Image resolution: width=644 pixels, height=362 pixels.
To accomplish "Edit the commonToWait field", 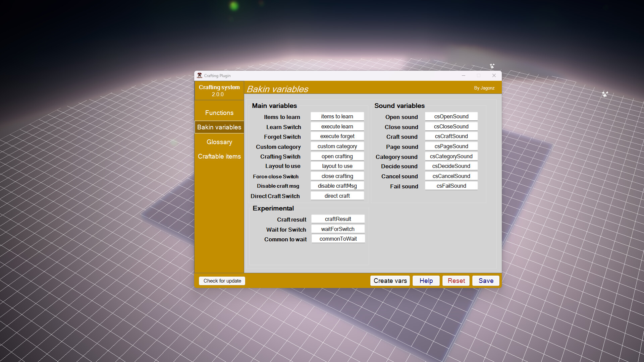I will pos(338,238).
